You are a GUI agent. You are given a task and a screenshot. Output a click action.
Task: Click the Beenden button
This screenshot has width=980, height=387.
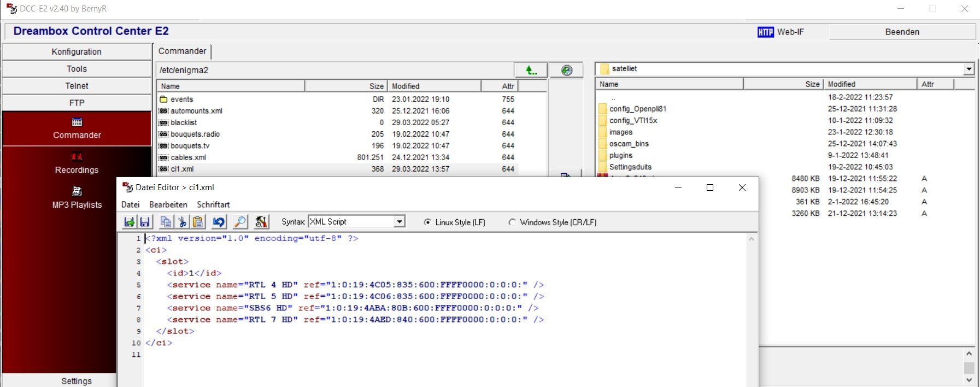pyautogui.click(x=902, y=32)
